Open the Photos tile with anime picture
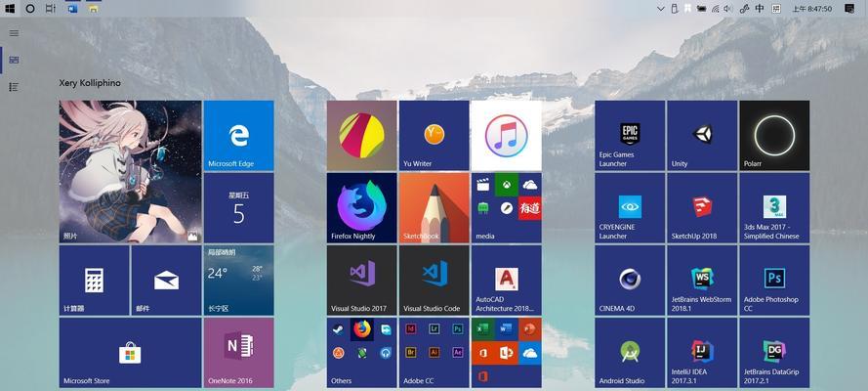Viewport: 868px width, 391px height. click(x=130, y=172)
